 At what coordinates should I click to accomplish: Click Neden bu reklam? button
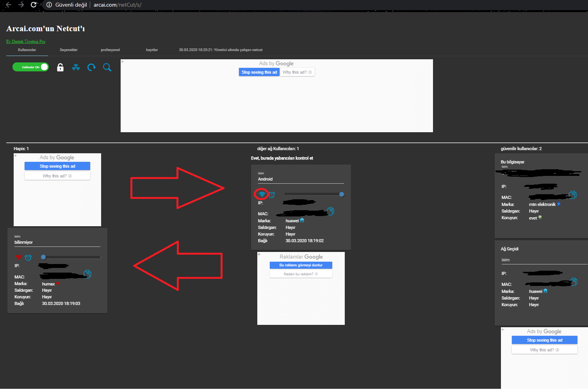pos(301,274)
